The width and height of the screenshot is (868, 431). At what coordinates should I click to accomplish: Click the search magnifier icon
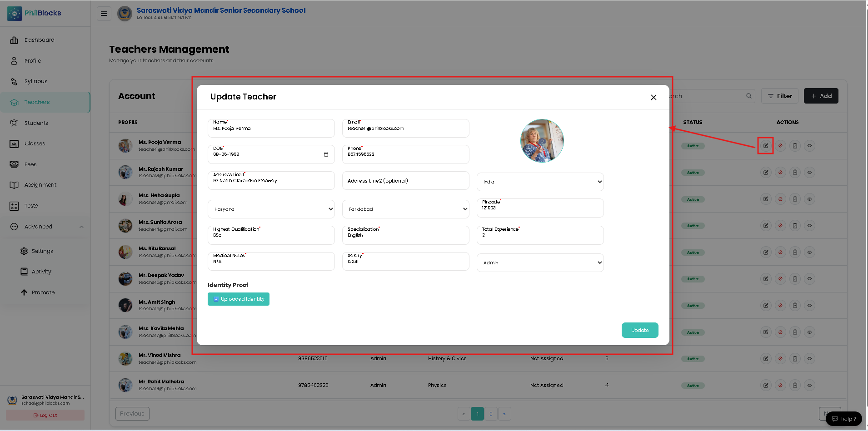[x=748, y=96]
